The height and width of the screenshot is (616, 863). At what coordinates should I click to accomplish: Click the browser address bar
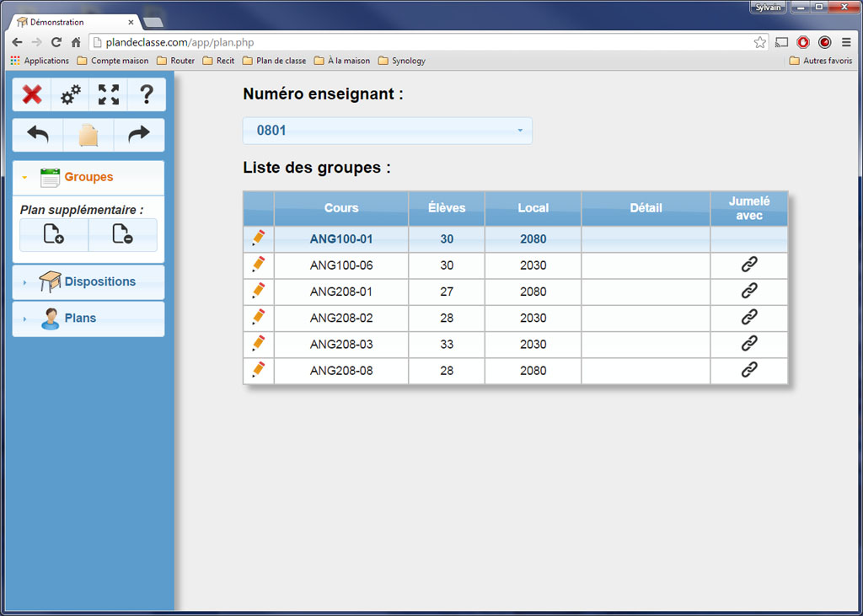(x=421, y=42)
